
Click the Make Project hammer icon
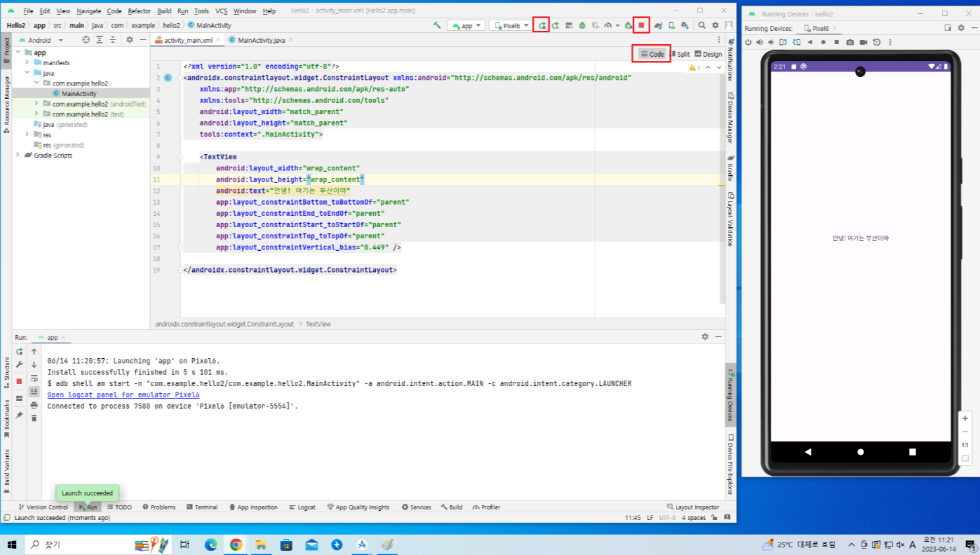437,25
